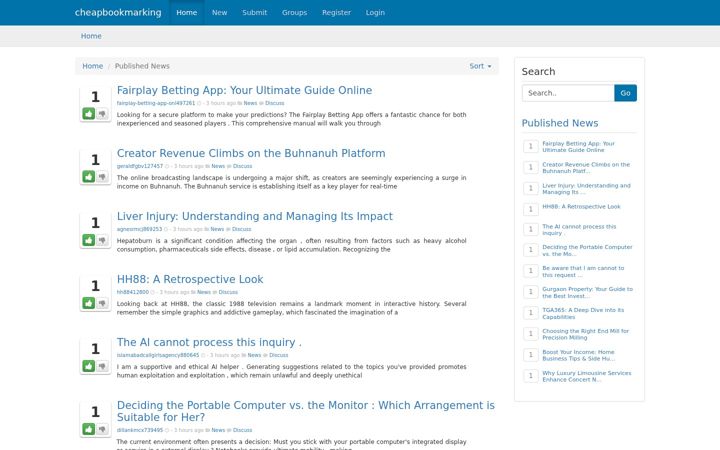The height and width of the screenshot is (450, 720).
Task: Click Discuss under Liver Injury story
Action: (242, 229)
